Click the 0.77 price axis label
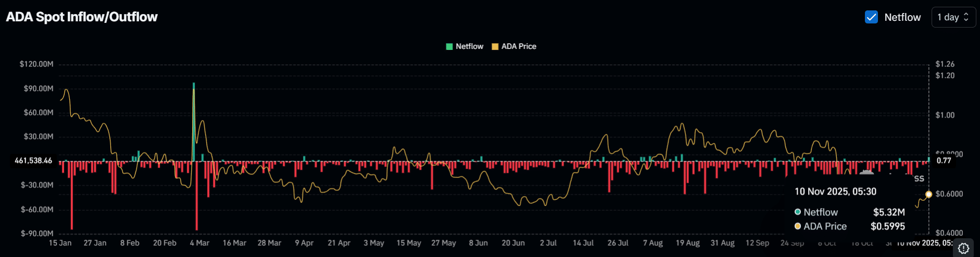This screenshot has height=257, width=980. (944, 160)
